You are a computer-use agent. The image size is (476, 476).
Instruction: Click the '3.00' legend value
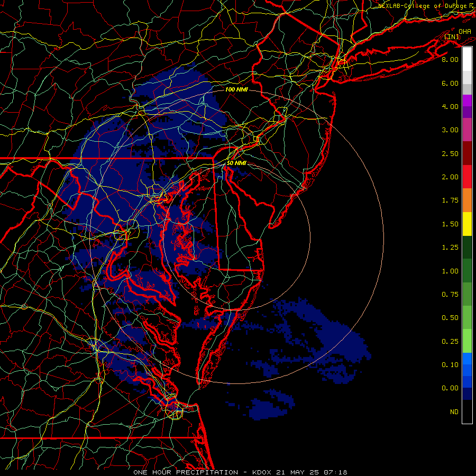[450, 130]
